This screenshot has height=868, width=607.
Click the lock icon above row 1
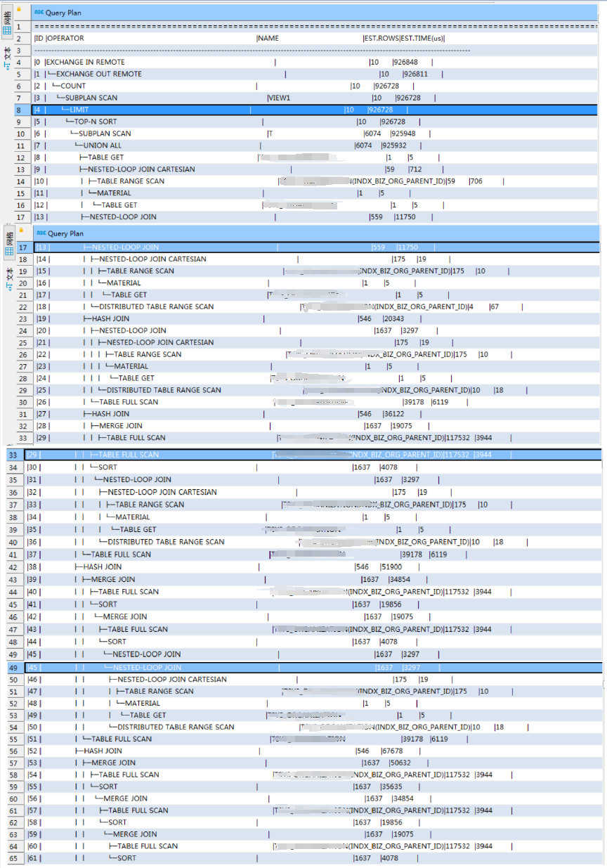(x=19, y=11)
